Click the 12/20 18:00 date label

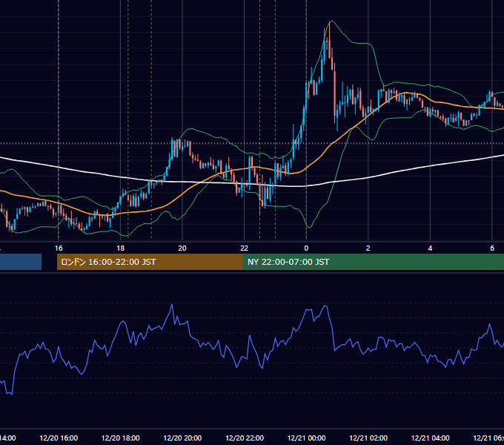pyautogui.click(x=121, y=438)
